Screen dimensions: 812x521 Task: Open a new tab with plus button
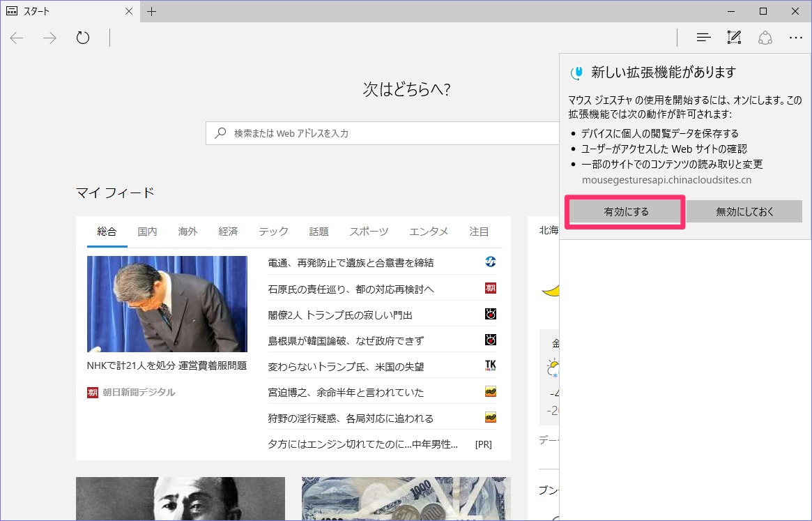pyautogui.click(x=151, y=11)
